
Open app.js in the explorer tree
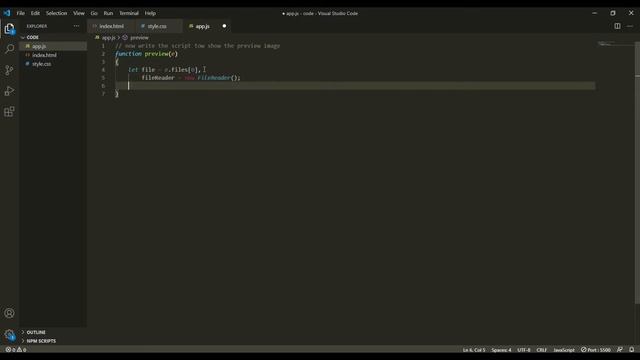point(53,46)
